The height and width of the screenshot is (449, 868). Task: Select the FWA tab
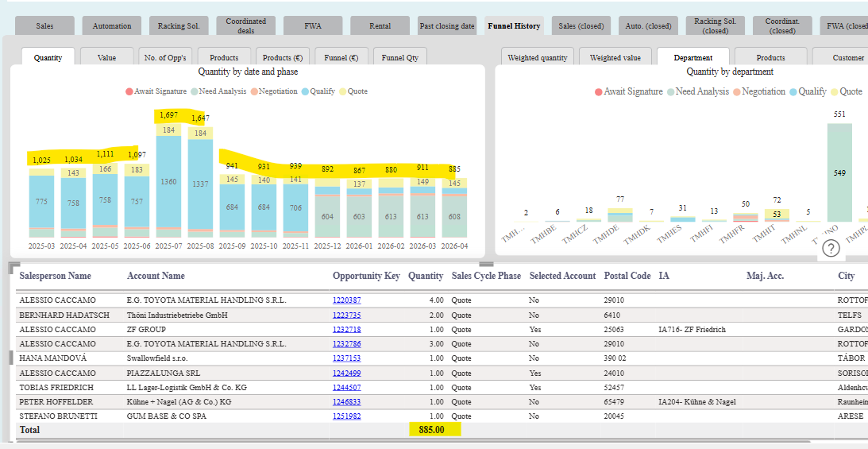pos(313,26)
